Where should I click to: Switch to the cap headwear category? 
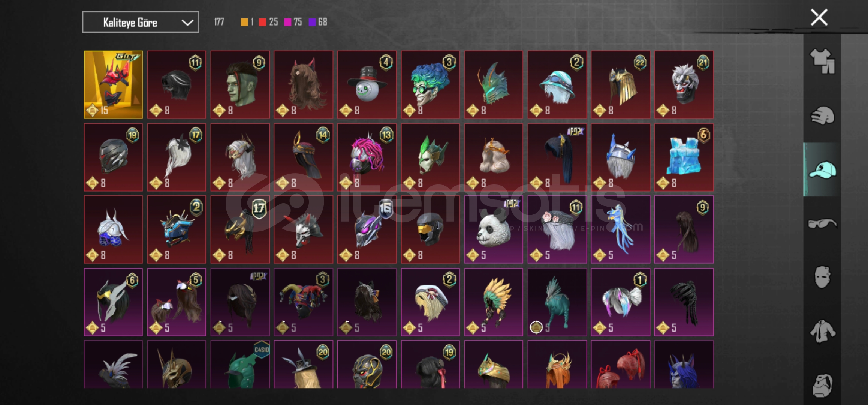pyautogui.click(x=822, y=170)
